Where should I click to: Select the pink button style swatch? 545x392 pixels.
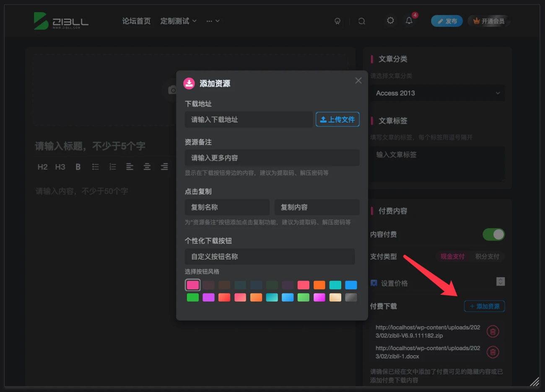(x=192, y=285)
